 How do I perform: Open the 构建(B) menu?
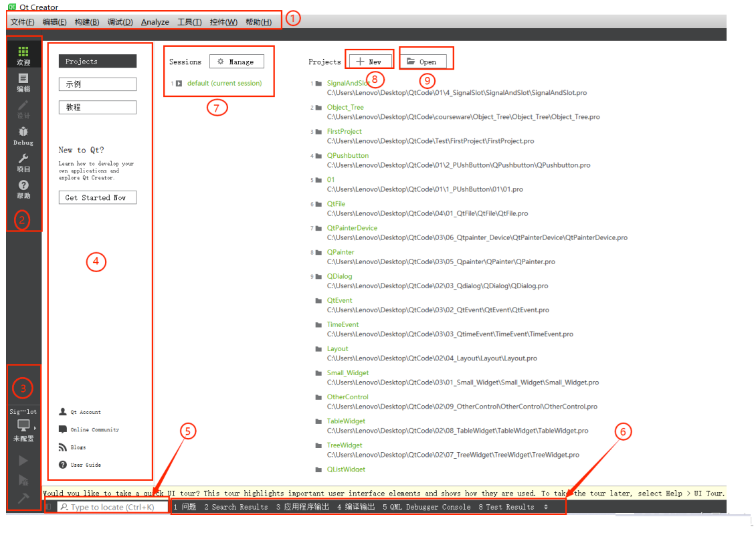coord(87,22)
